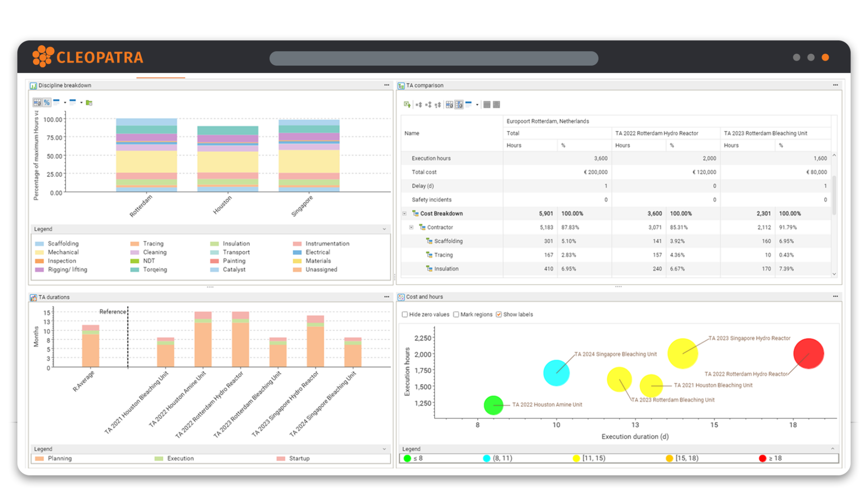Screen dimensions: 868x504
Task: Open the TA durations panel options menu
Action: tap(387, 297)
